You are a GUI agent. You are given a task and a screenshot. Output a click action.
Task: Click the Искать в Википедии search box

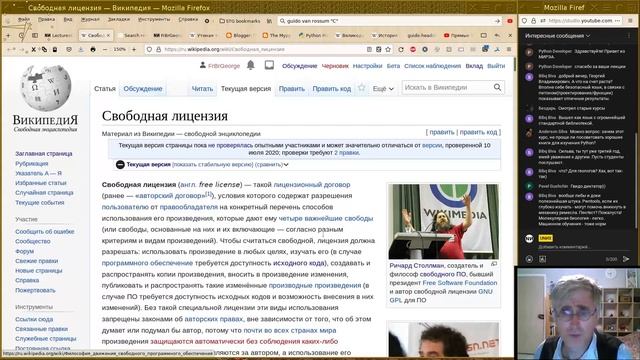447,87
